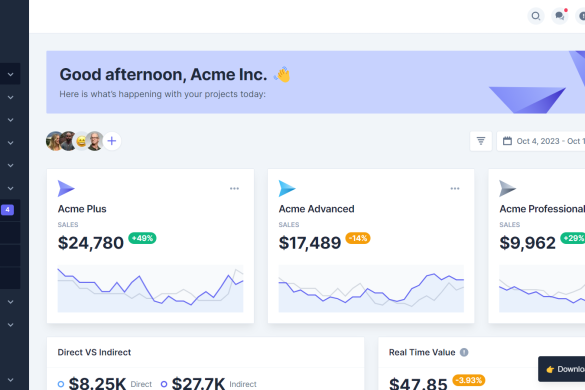Screen dimensions: 585x390
Task: Click the first team member avatar
Action: click(54, 141)
